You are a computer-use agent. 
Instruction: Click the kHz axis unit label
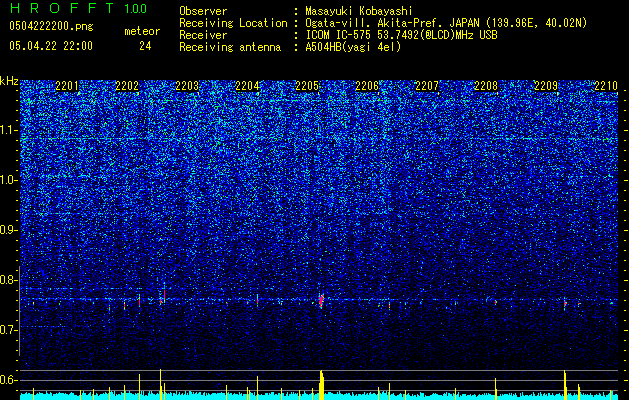coord(9,81)
